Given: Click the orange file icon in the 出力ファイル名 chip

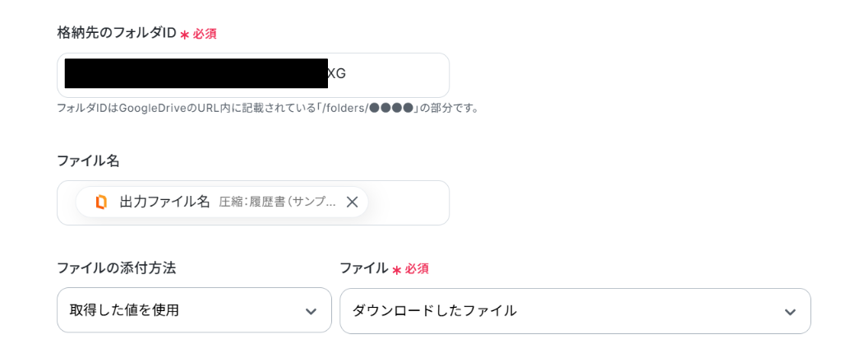Looking at the screenshot, I should pyautogui.click(x=101, y=202).
